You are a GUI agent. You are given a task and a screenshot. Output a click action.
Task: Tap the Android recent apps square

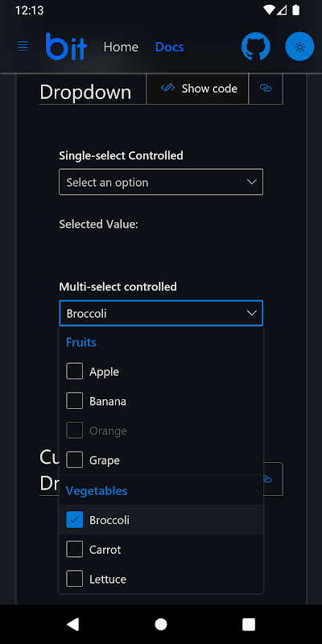(249, 624)
